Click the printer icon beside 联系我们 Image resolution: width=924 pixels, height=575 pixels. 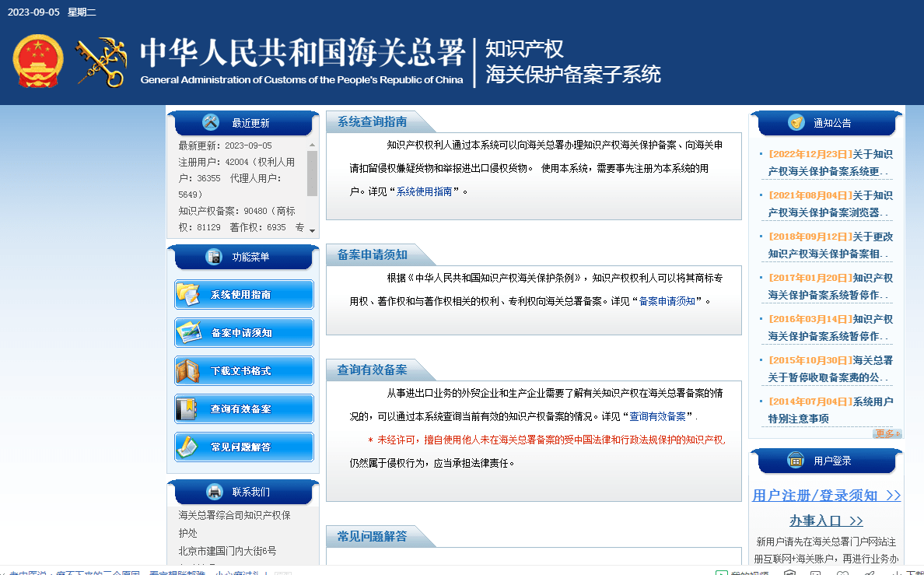coord(215,491)
